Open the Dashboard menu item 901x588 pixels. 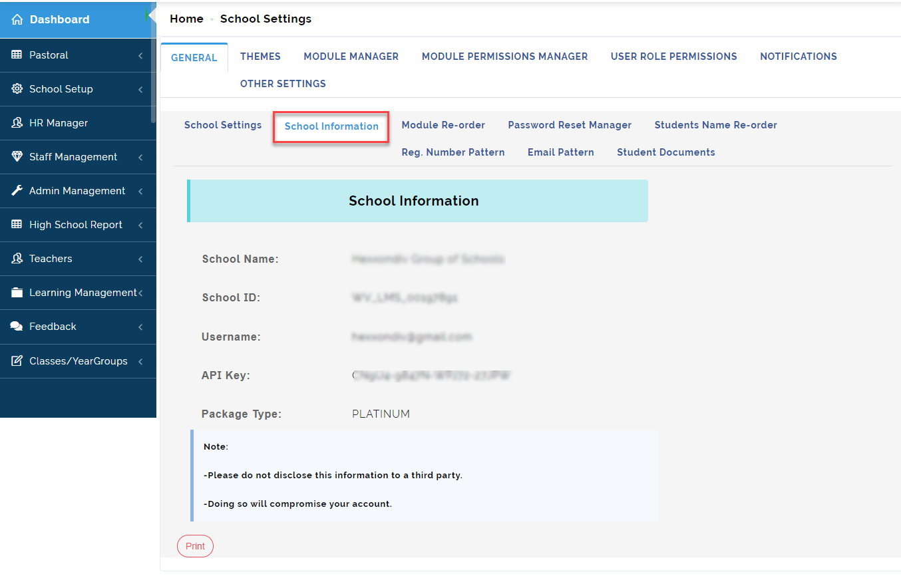tap(78, 19)
